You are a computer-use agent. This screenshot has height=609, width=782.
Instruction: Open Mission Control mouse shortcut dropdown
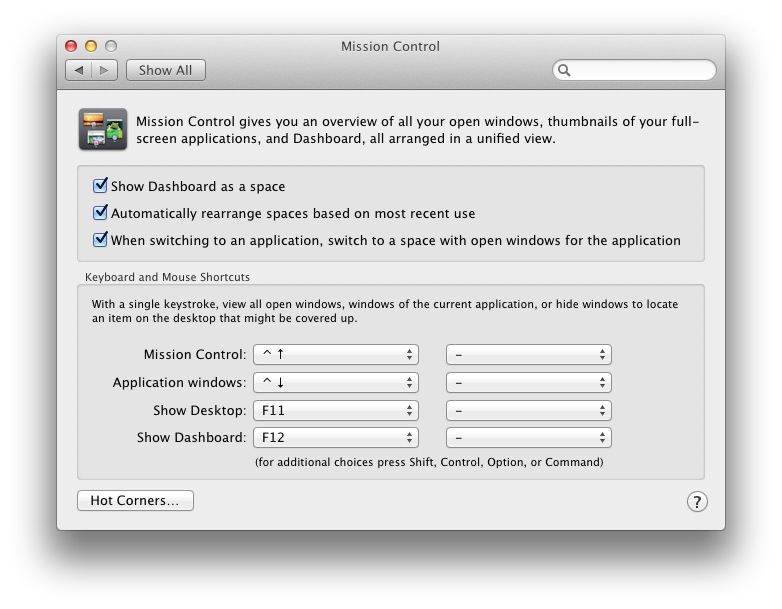tap(529, 355)
